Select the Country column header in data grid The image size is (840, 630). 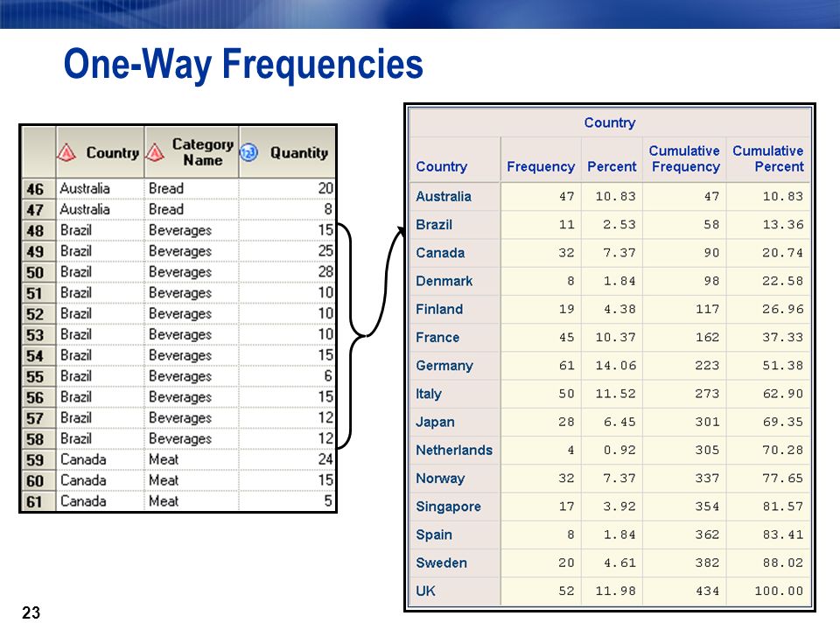(x=100, y=152)
